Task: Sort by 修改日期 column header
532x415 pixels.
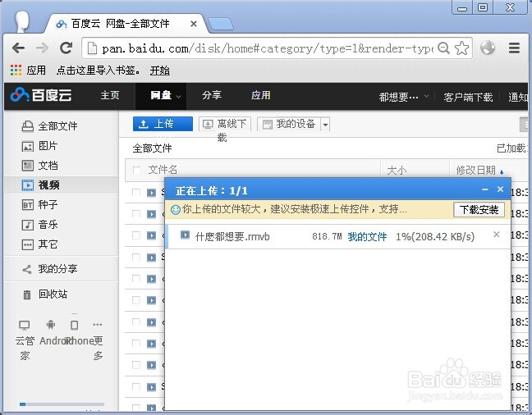Action: point(479,171)
